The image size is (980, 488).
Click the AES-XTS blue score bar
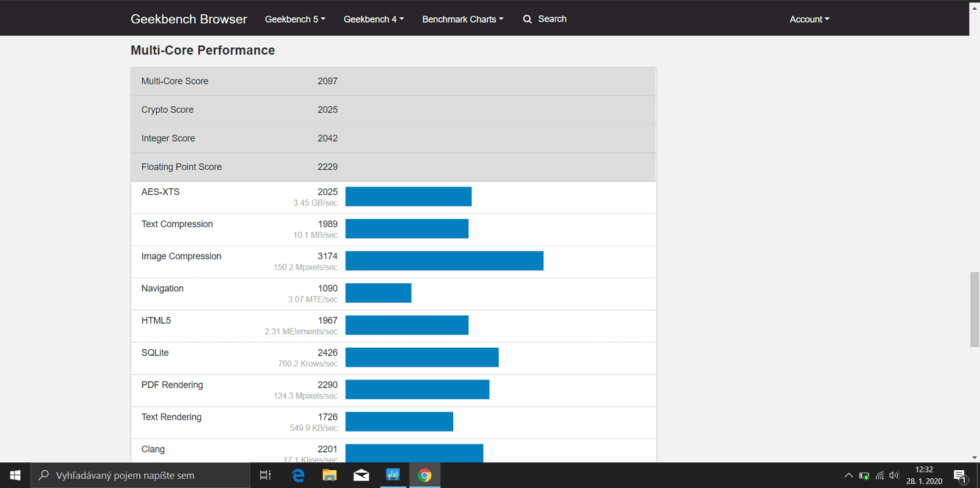[409, 196]
